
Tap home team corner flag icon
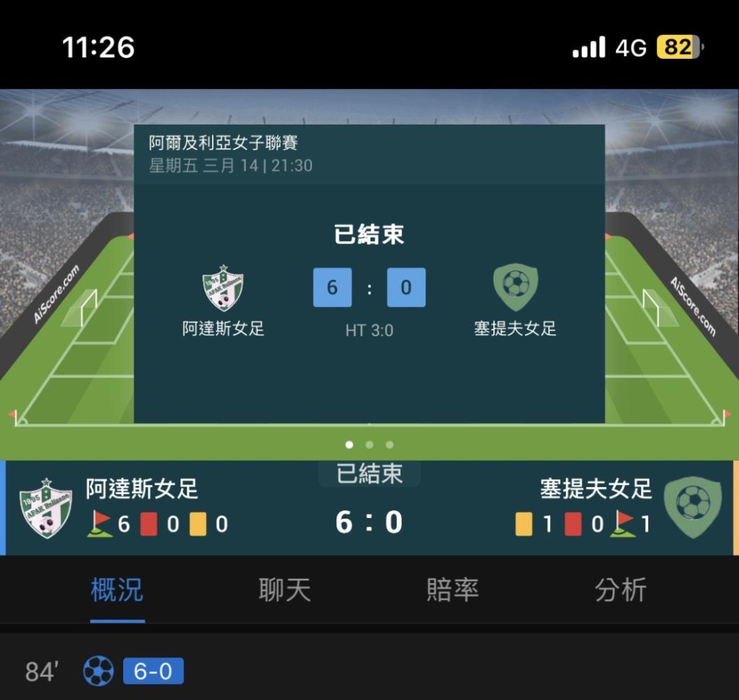pyautogui.click(x=100, y=524)
